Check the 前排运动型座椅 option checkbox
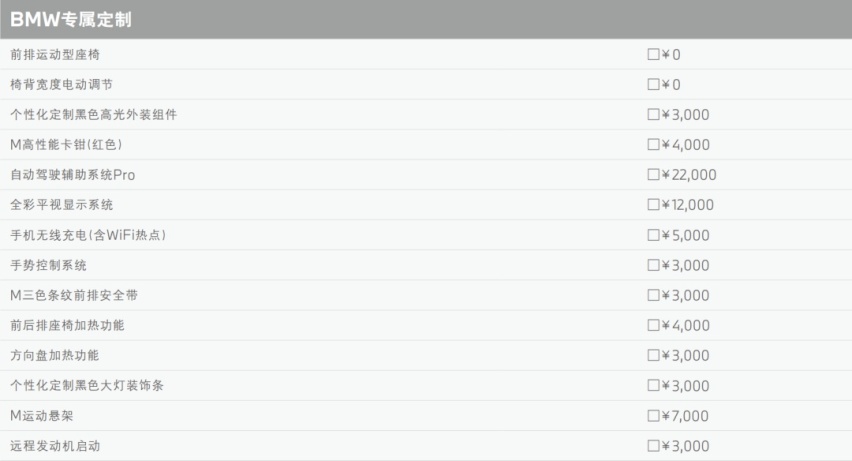The height and width of the screenshot is (461, 852). pyautogui.click(x=653, y=54)
